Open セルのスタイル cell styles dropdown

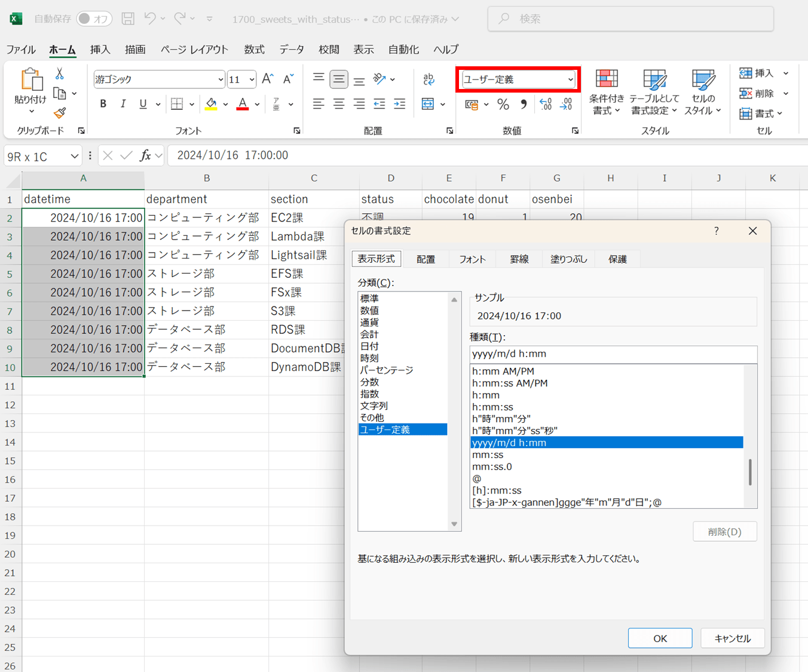(703, 93)
